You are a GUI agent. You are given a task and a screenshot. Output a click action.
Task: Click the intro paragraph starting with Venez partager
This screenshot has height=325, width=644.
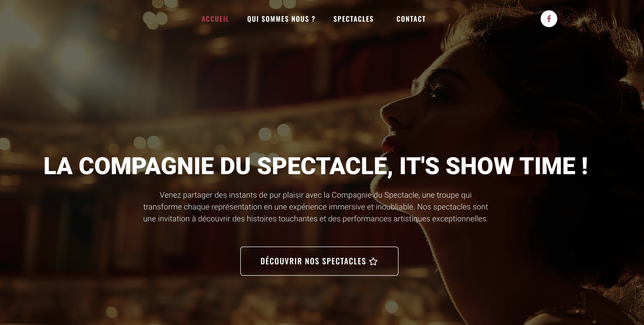click(315, 207)
